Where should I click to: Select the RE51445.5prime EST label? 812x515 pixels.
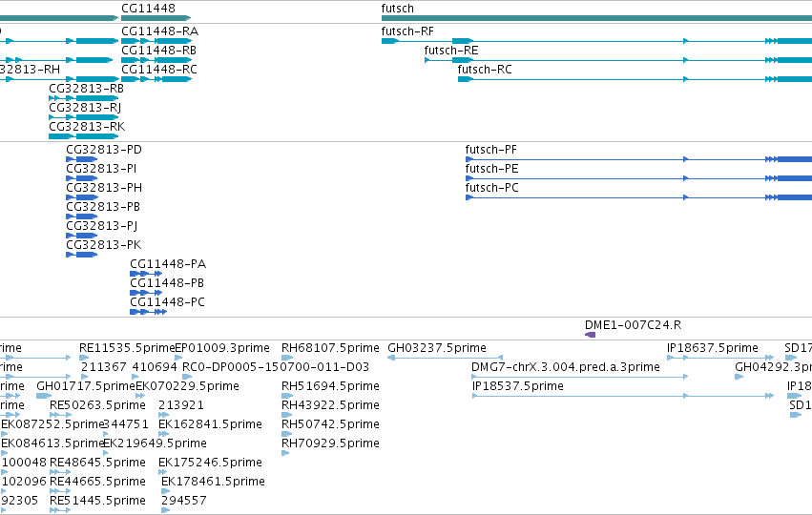click(x=98, y=501)
